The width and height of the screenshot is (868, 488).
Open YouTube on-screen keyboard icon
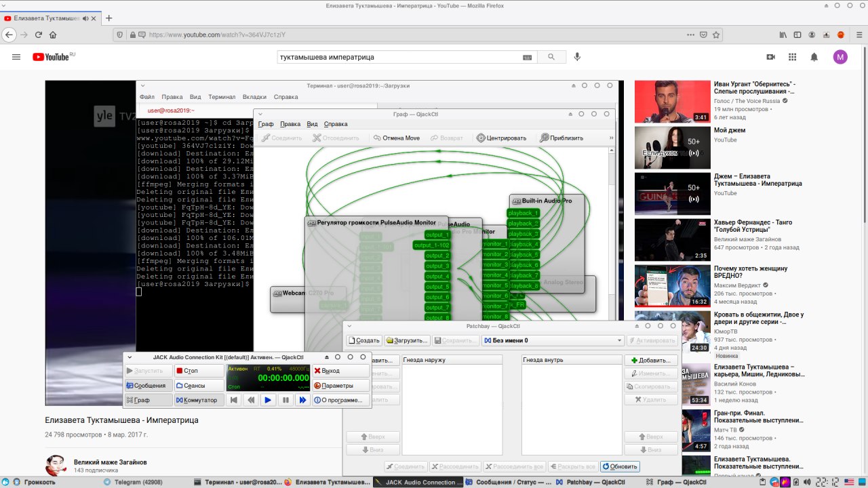528,58
